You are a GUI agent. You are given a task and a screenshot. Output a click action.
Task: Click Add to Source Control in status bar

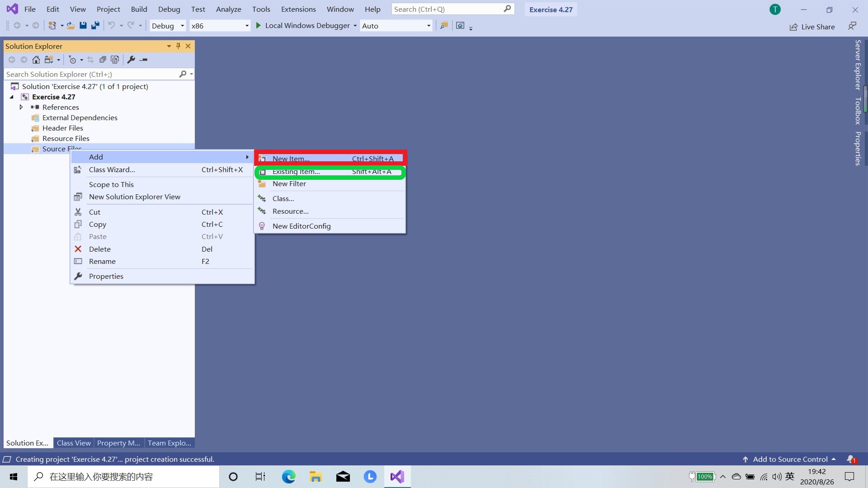(x=789, y=459)
